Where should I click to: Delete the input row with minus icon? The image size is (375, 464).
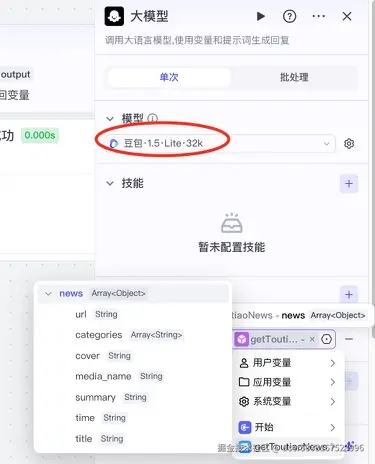[x=349, y=339]
